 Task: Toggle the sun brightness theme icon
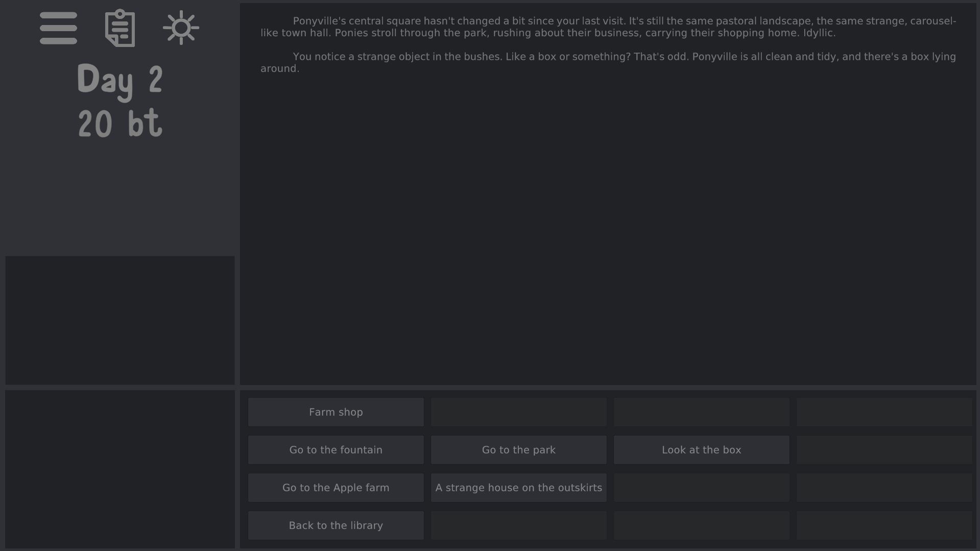coord(181,28)
